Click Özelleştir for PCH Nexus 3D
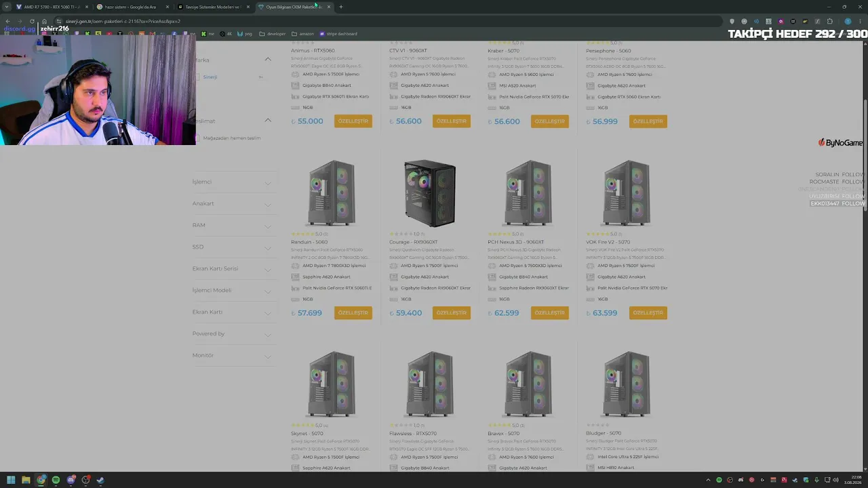The height and width of the screenshot is (488, 868). (x=550, y=313)
